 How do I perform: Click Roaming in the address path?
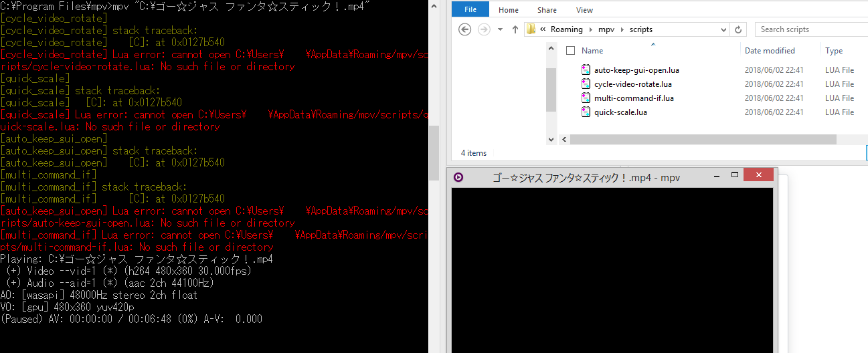(x=566, y=29)
